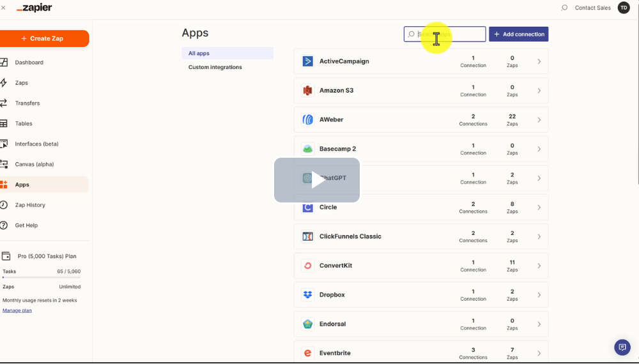Viewport: 639px width, 364px height.
Task: Click the Tasks usage progress bar
Action: (x=42, y=277)
